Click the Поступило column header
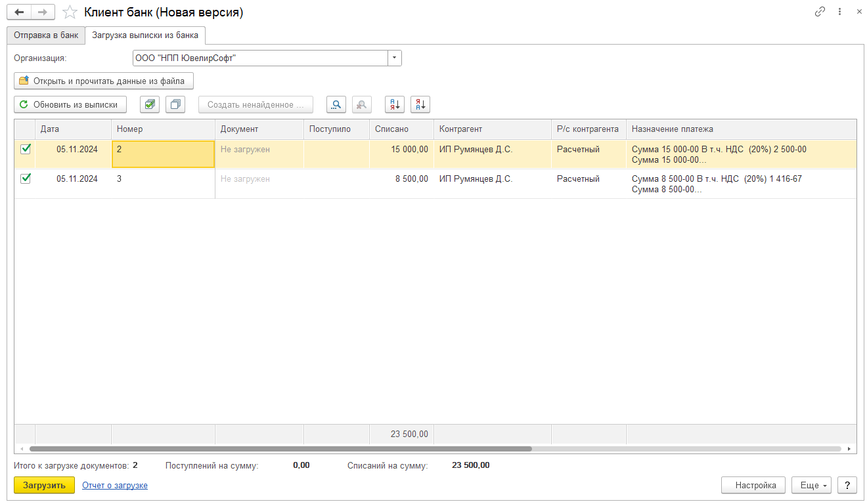 (336, 129)
